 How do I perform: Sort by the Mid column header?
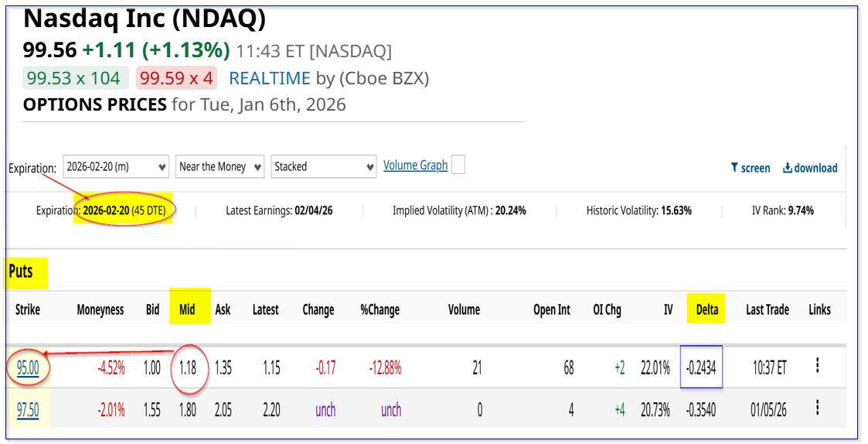187,310
